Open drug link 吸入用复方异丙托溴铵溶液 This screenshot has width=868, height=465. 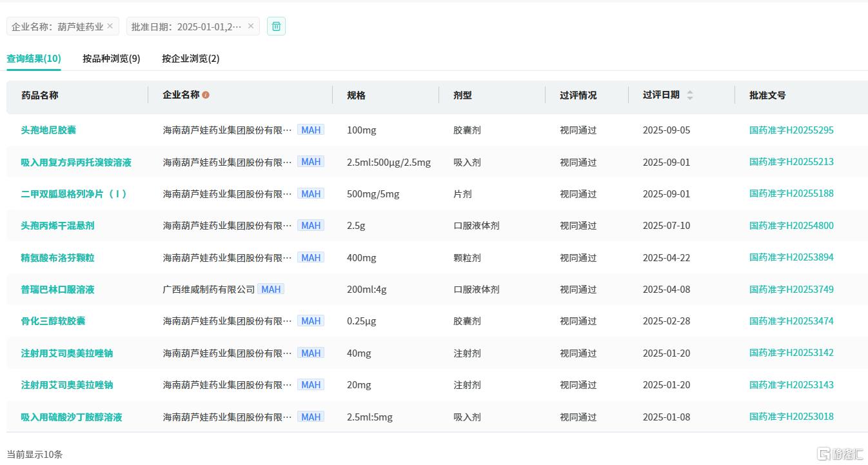coord(76,162)
